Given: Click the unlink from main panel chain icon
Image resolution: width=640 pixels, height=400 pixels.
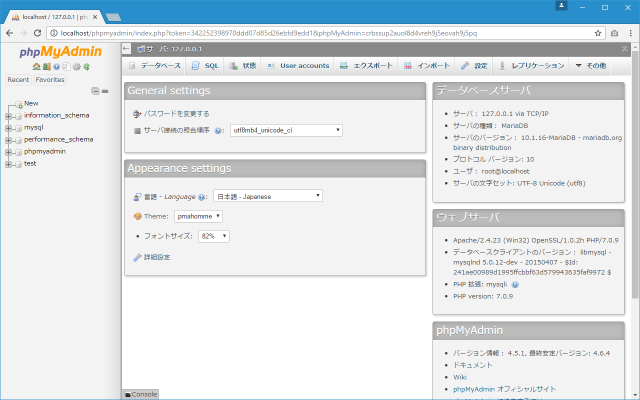Looking at the screenshot, I should (105, 91).
